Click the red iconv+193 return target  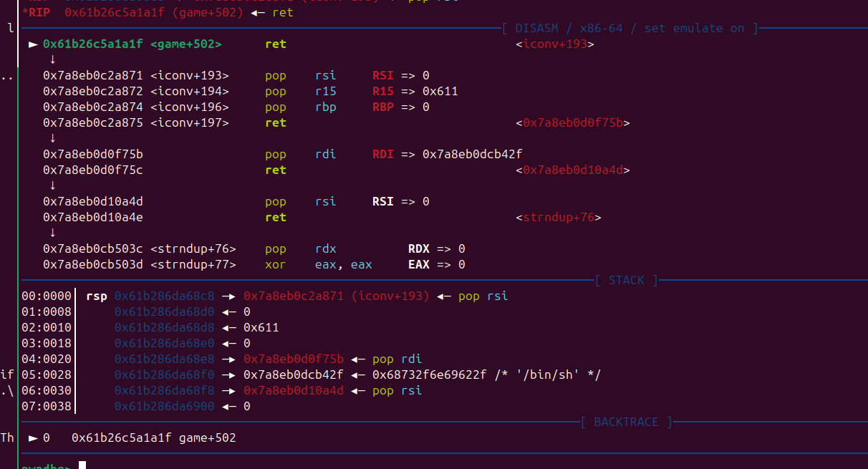tap(554, 44)
